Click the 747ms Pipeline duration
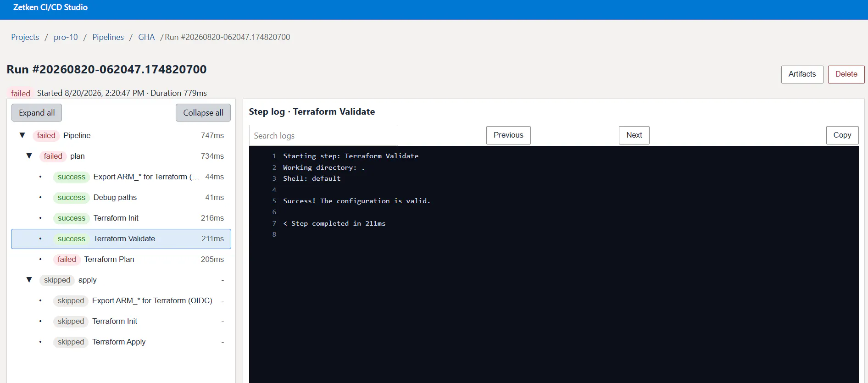The height and width of the screenshot is (383, 868). click(x=212, y=135)
